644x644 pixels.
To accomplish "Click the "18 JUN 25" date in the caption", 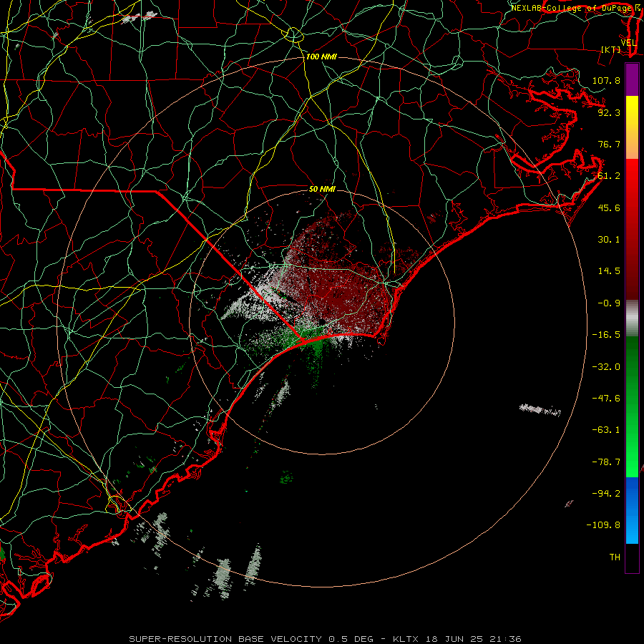I will click(x=456, y=639).
